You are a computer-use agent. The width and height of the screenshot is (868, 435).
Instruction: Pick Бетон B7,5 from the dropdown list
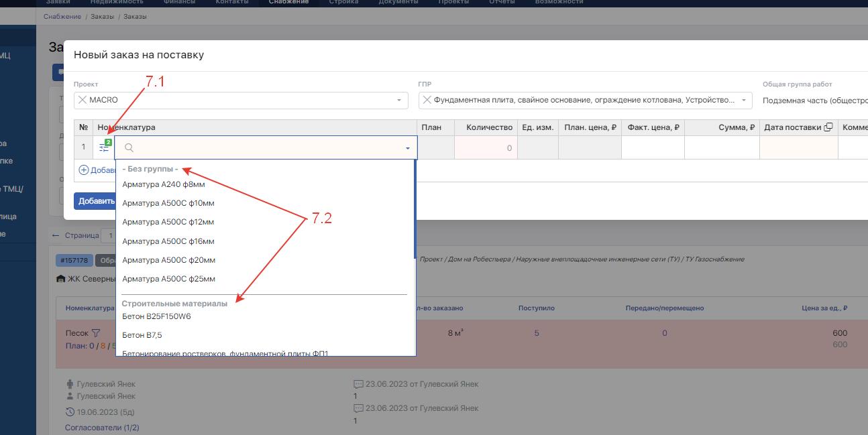pos(142,335)
